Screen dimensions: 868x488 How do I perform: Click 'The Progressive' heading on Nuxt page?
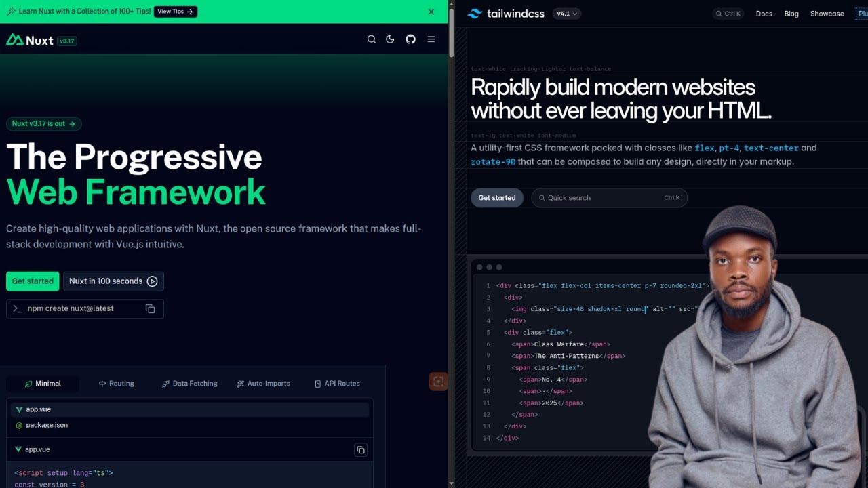coord(134,157)
